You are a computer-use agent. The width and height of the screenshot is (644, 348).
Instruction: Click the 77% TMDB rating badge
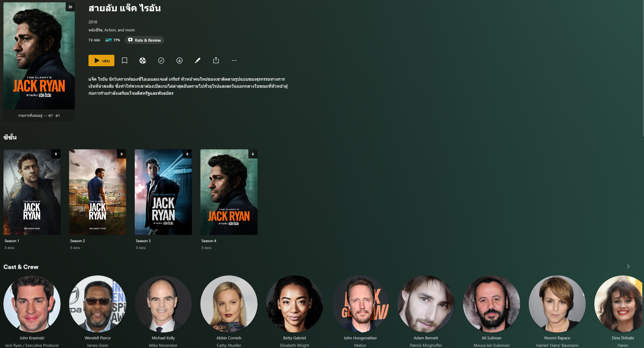coord(113,40)
